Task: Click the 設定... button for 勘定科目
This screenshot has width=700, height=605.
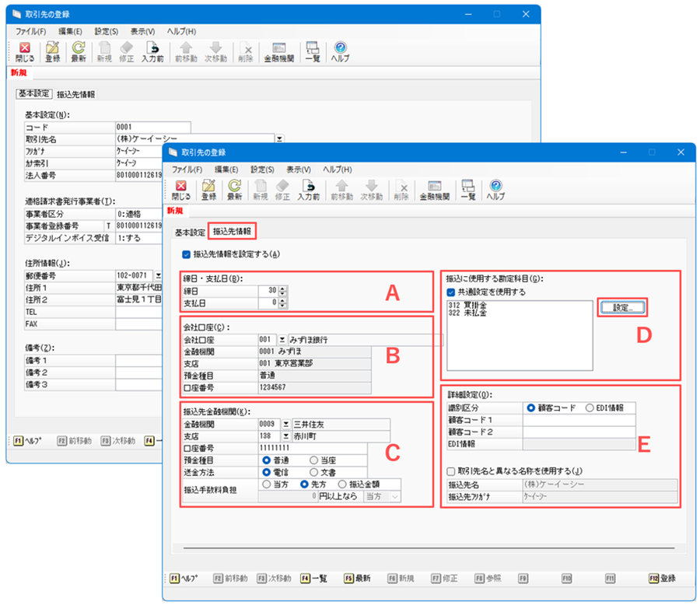Action: (622, 308)
